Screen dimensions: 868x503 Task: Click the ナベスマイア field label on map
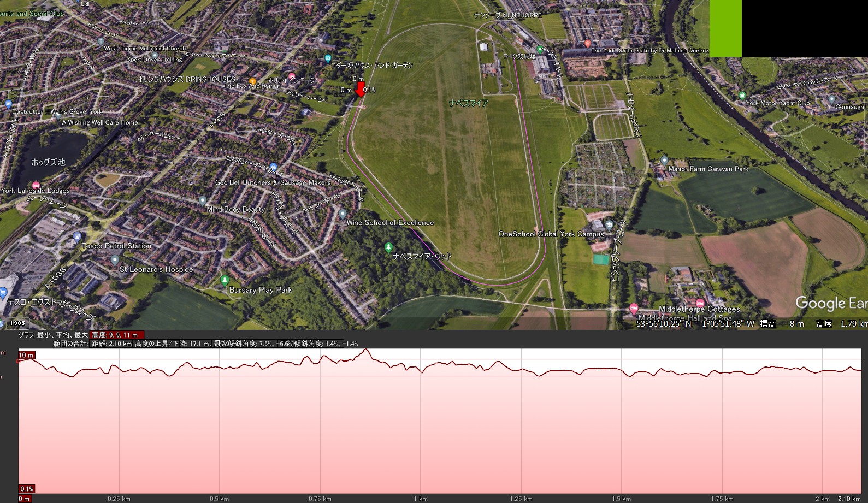[x=469, y=103]
